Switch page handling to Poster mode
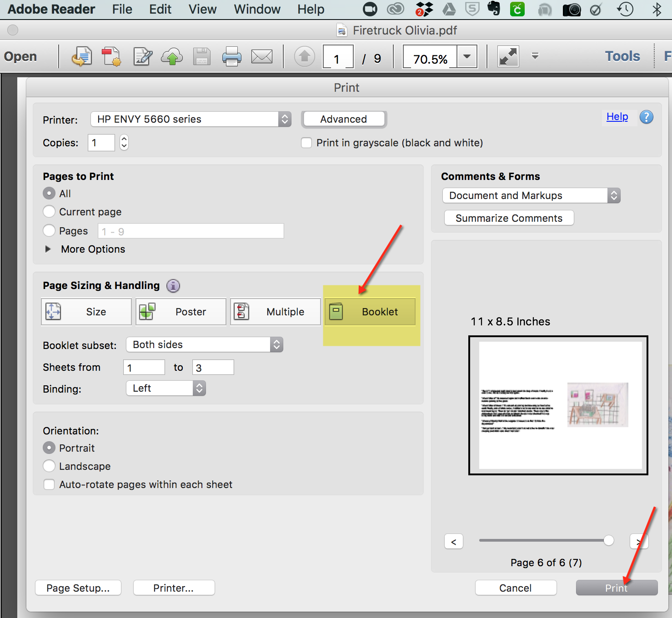Viewport: 672px width, 618px height. pyautogui.click(x=181, y=312)
